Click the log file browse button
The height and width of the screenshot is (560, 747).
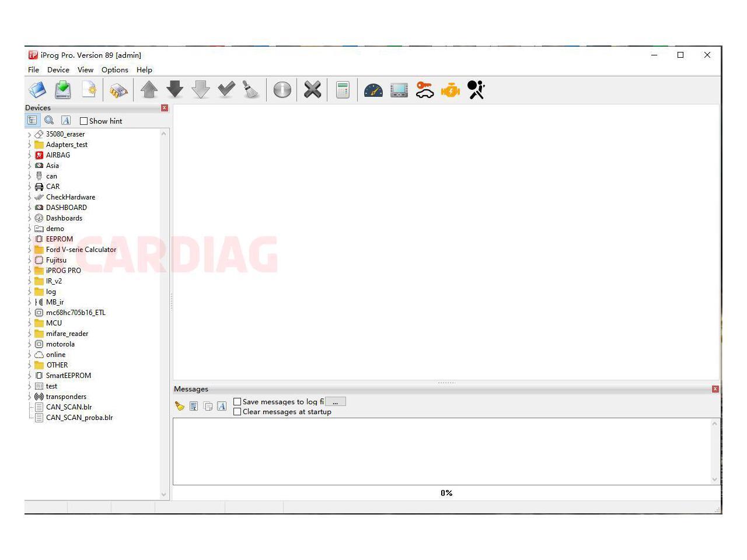click(x=336, y=402)
